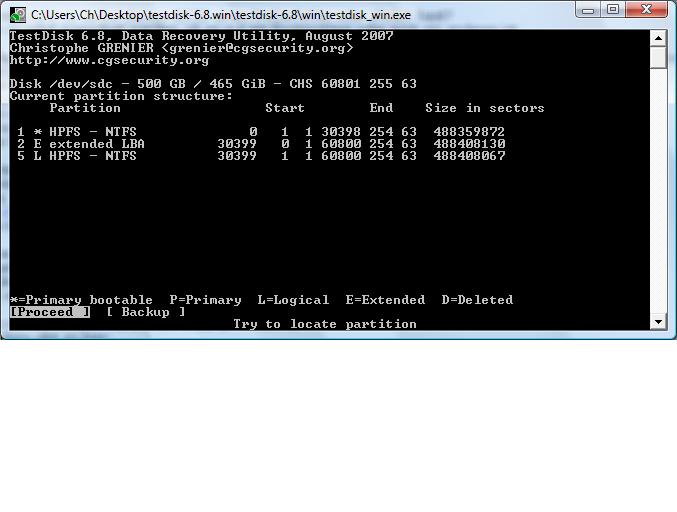Click the size value 488408067
Screen dimensions: 677x512
coord(469,156)
